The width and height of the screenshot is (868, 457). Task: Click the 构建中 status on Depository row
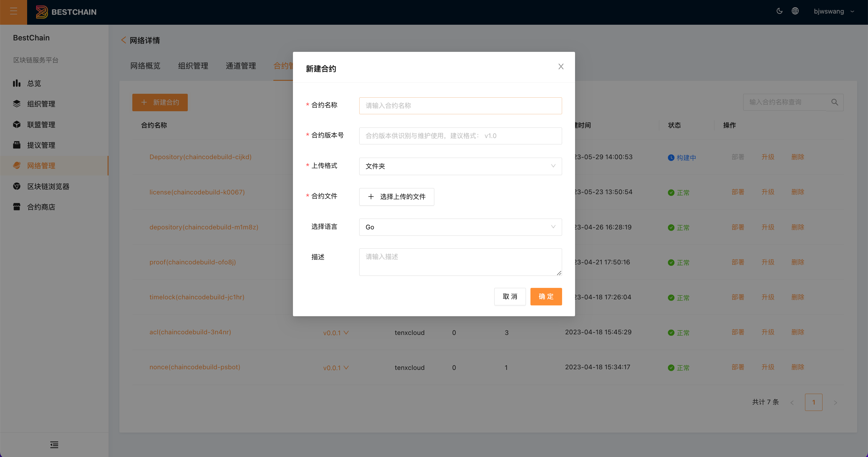(x=682, y=158)
